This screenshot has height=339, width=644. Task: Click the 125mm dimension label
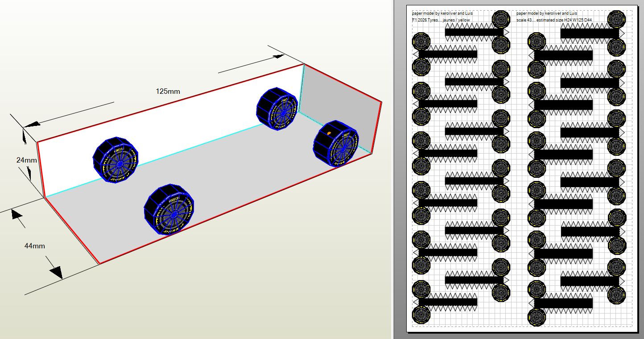click(168, 91)
